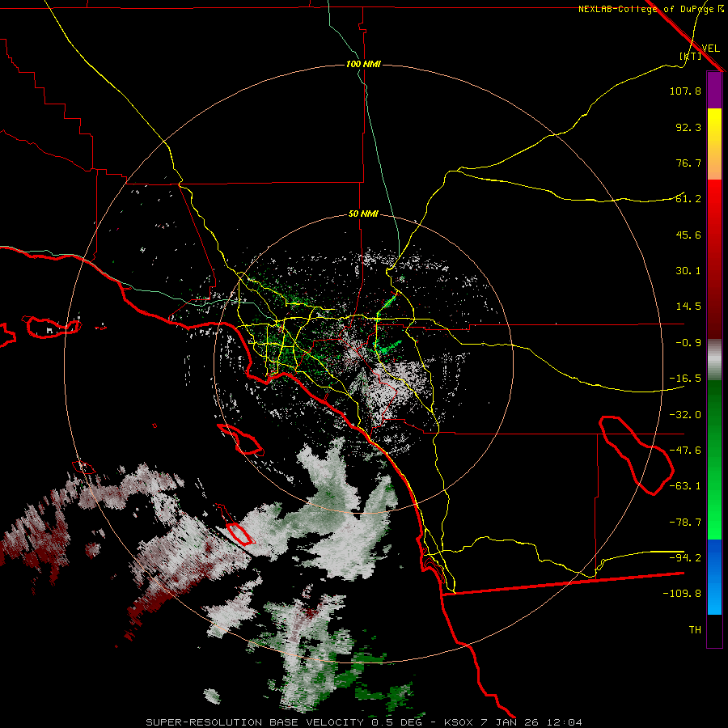Image resolution: width=728 pixels, height=728 pixels.
Task: Click the -78.7 legend value
Action: pos(685,523)
